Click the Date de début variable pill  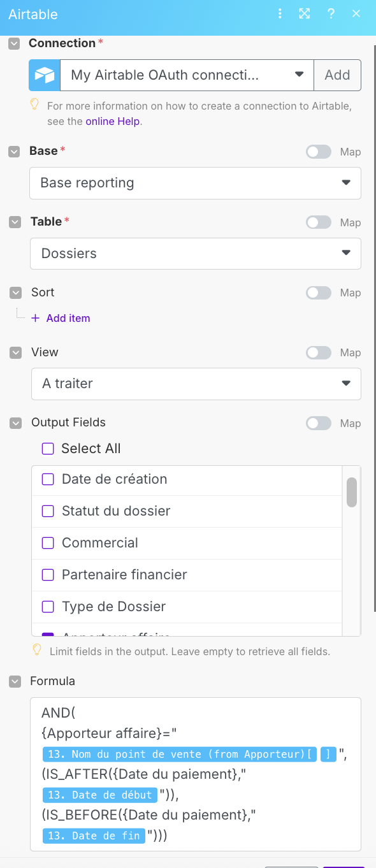click(100, 795)
